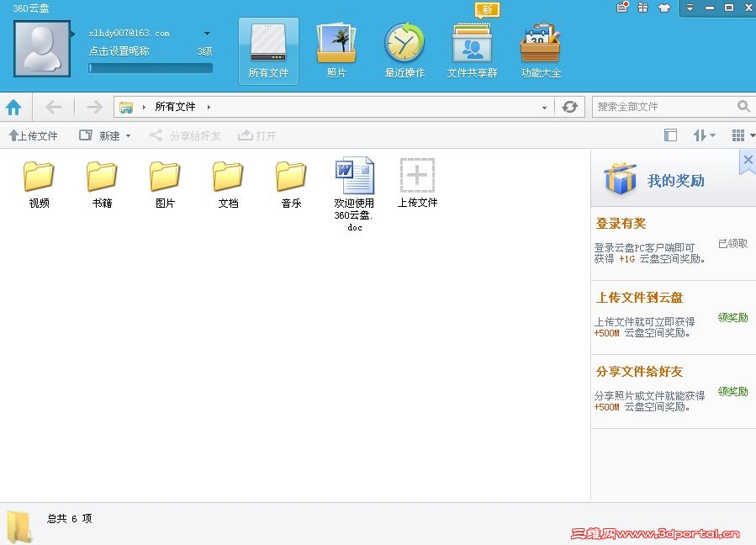Viewport: 756px width, 545px height.
Task: Open the sort order dropdown
Action: click(704, 135)
